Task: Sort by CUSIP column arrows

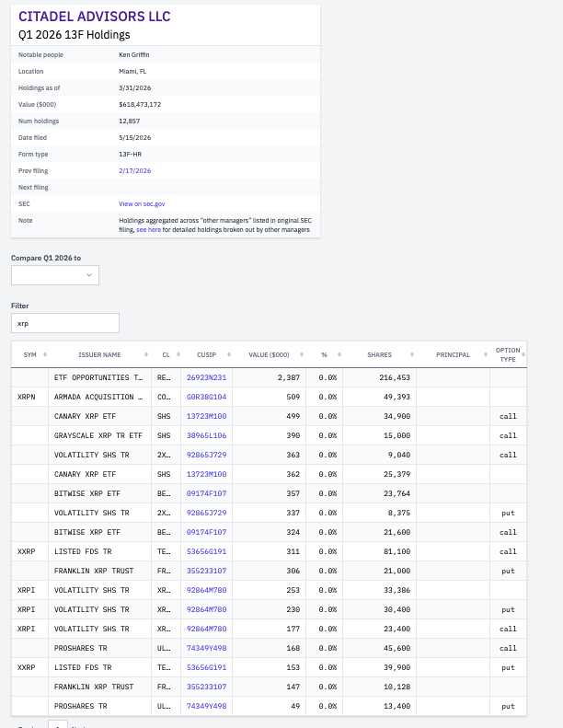Action: pyautogui.click(x=229, y=354)
